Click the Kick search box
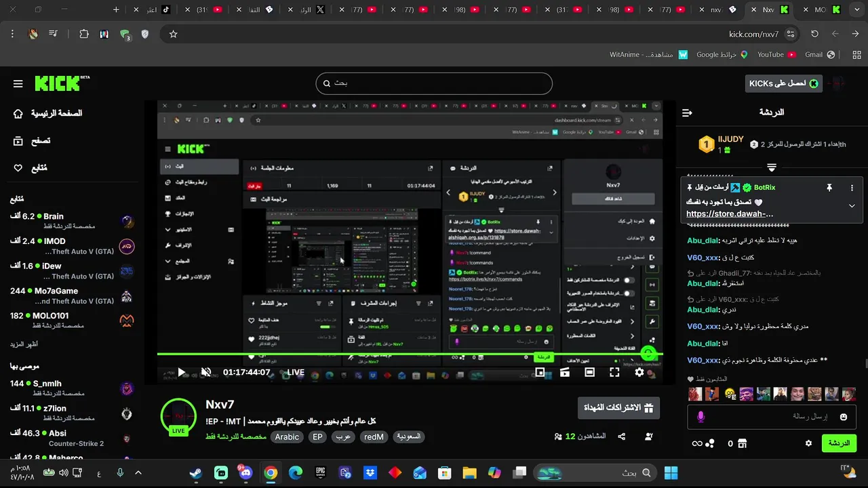The image size is (868, 488). [434, 83]
